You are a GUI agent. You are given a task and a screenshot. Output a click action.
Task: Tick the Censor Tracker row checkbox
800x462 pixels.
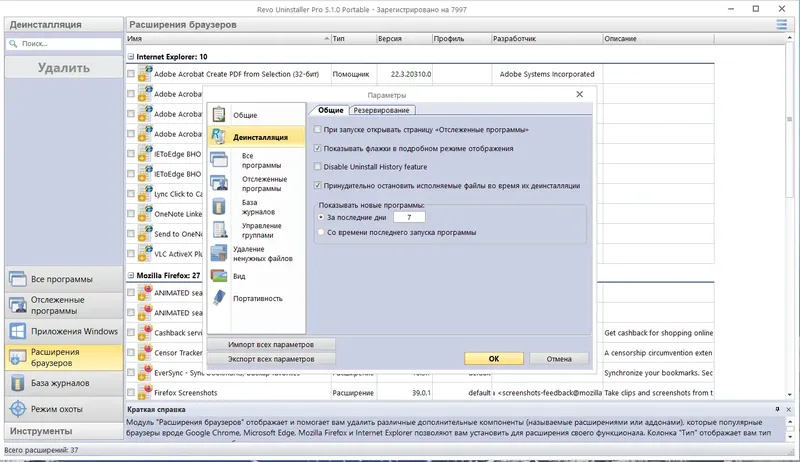[131, 352]
